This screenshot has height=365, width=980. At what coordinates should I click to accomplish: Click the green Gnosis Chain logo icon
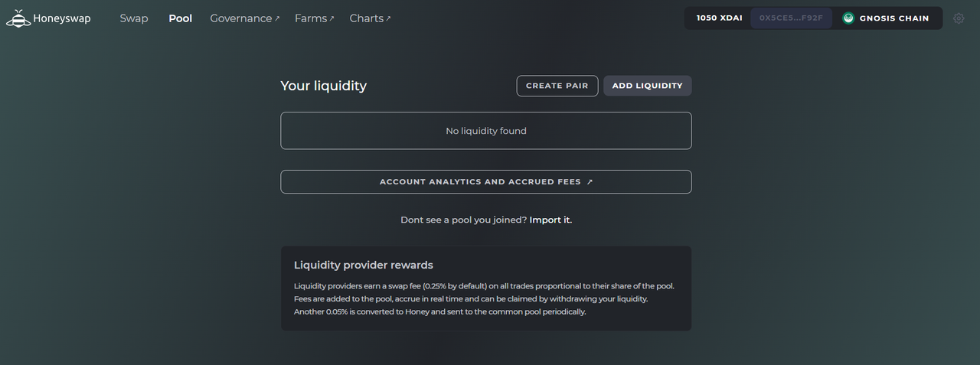[848, 18]
